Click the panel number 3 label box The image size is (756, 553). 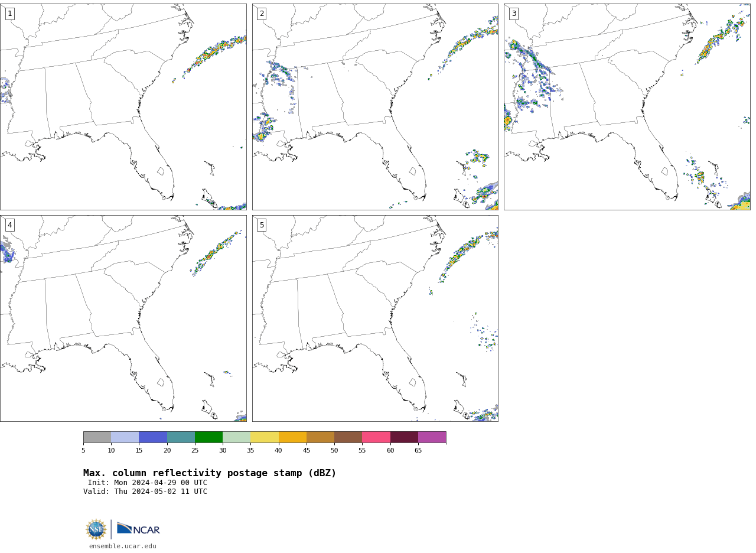(x=513, y=14)
